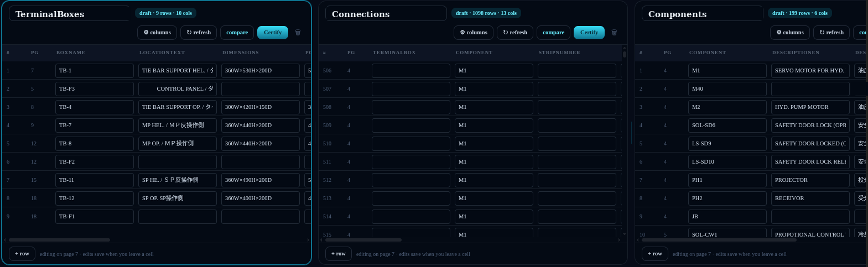Image resolution: width=868 pixels, height=267 pixels.
Task: Certify the TerminalBoxes table
Action: point(273,33)
